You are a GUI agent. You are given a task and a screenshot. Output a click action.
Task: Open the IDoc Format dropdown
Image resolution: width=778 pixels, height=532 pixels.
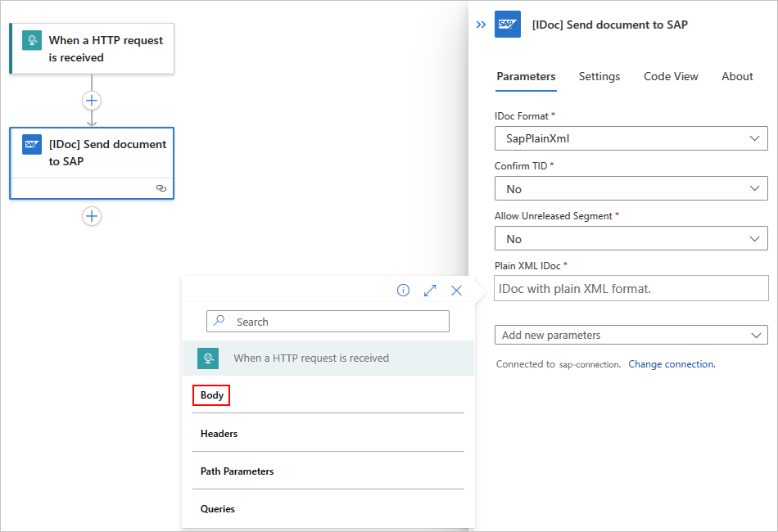click(x=631, y=138)
